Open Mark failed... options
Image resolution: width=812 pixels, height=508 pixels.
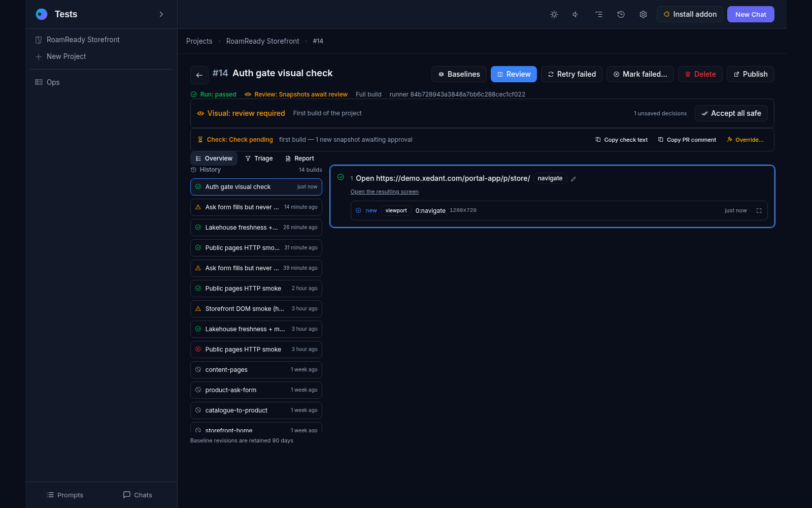pyautogui.click(x=640, y=74)
